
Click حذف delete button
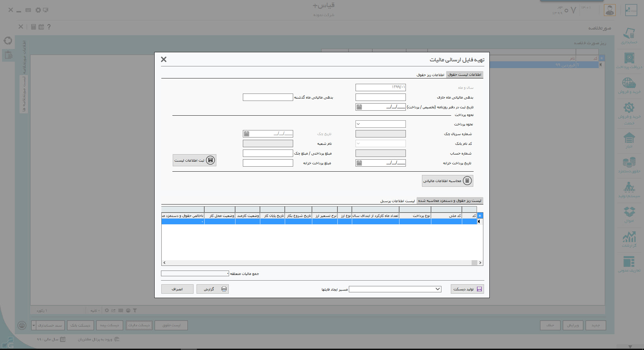(x=550, y=325)
